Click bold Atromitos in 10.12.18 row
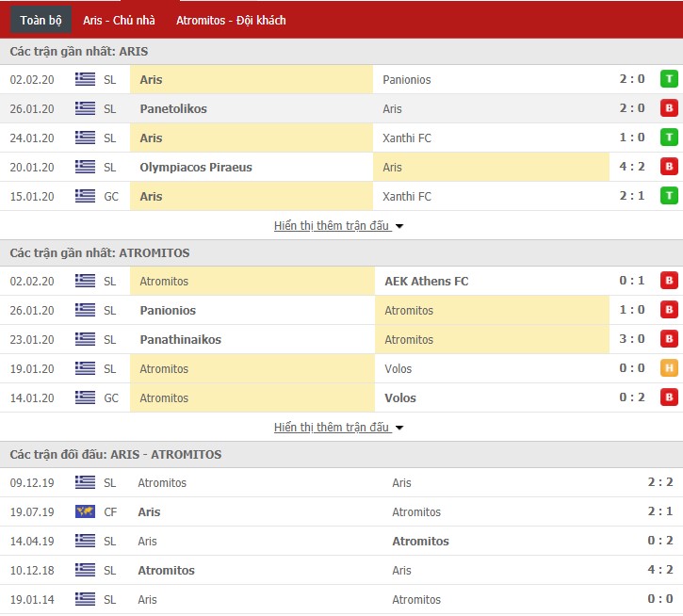The height and width of the screenshot is (616, 683). click(167, 570)
